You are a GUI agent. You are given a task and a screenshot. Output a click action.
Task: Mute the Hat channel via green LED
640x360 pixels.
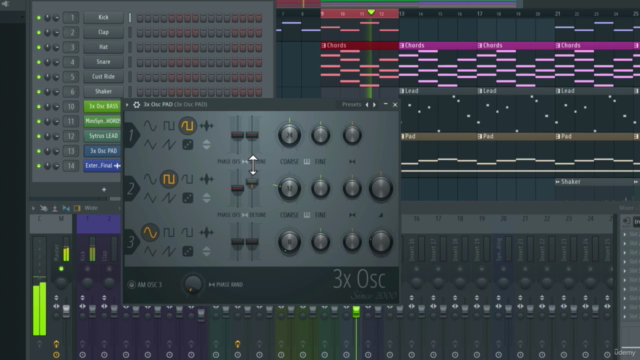pos(39,47)
